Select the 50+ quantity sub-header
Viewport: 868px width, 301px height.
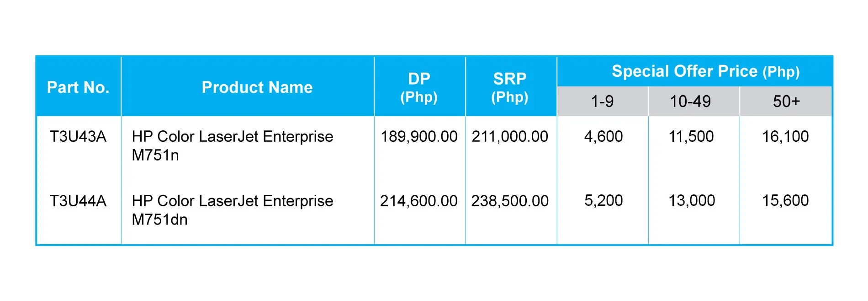click(786, 101)
